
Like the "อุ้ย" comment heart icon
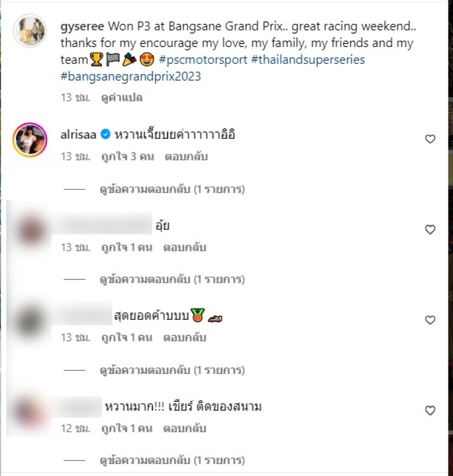430,229
